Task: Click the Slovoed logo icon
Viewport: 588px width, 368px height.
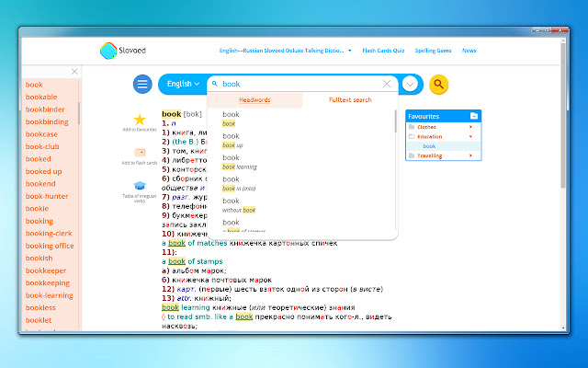Action: (108, 51)
